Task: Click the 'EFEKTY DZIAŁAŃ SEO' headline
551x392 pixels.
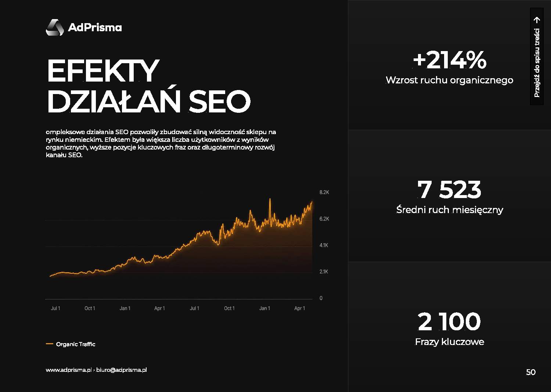Action: coord(149,86)
